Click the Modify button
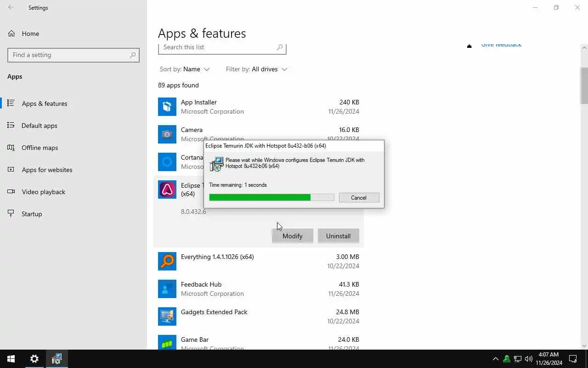This screenshot has width=588, height=368. coord(293,236)
